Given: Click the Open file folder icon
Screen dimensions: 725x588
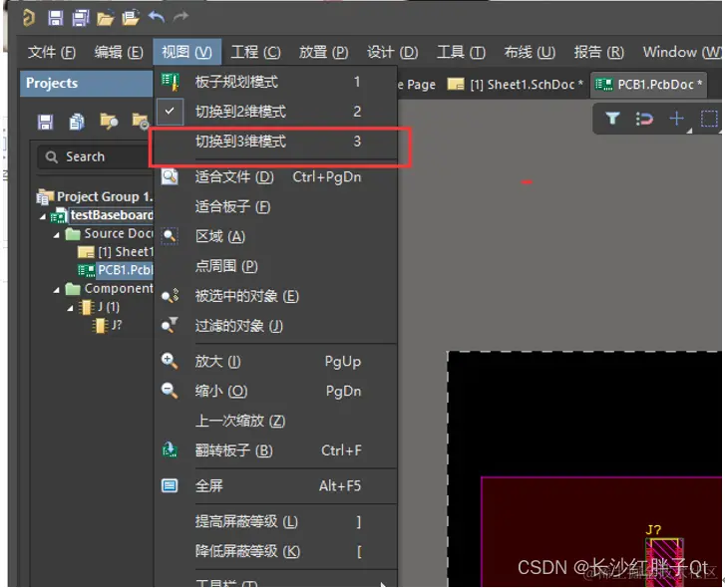Looking at the screenshot, I should tap(106, 19).
